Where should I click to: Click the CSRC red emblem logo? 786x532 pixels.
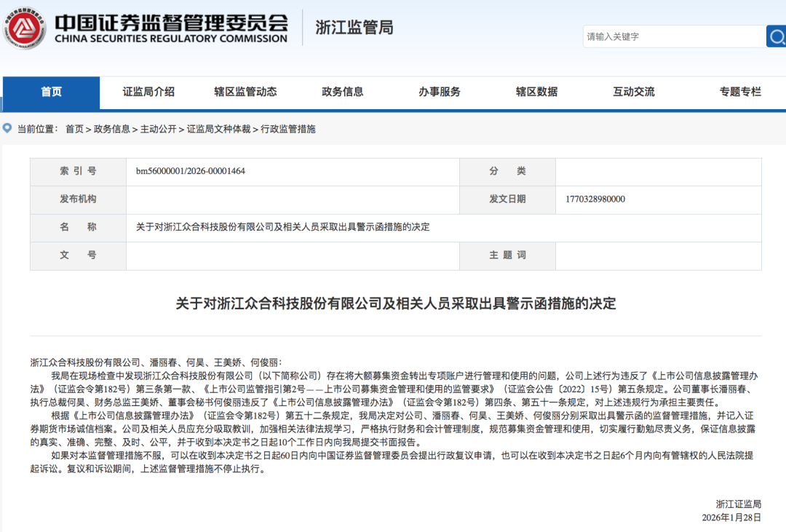click(x=24, y=28)
